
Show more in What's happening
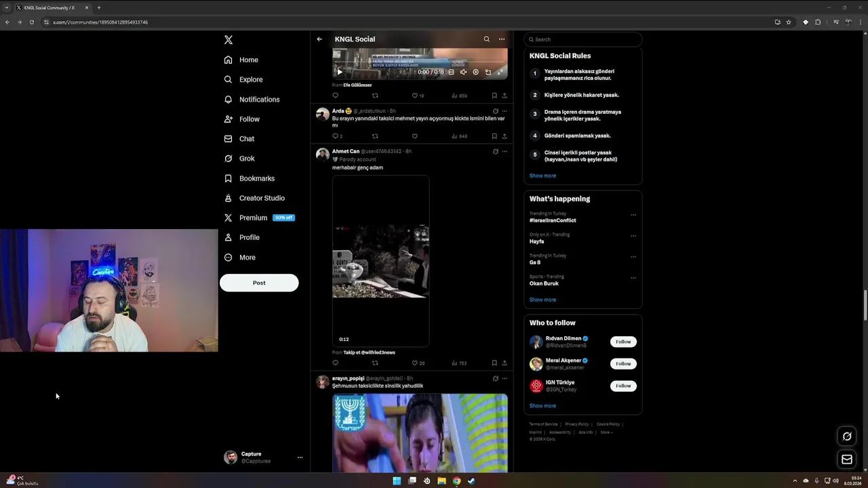(x=542, y=300)
